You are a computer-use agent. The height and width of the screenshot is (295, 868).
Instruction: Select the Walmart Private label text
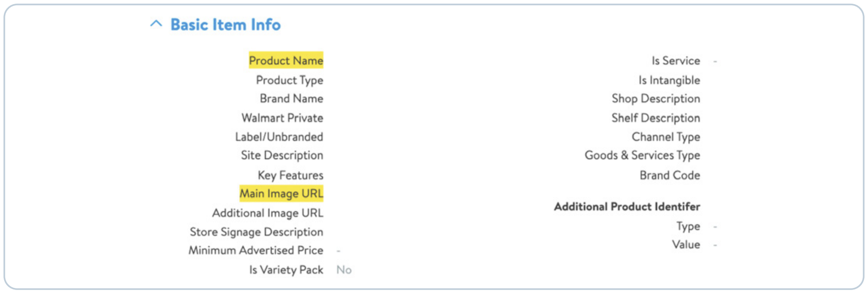[282, 118]
